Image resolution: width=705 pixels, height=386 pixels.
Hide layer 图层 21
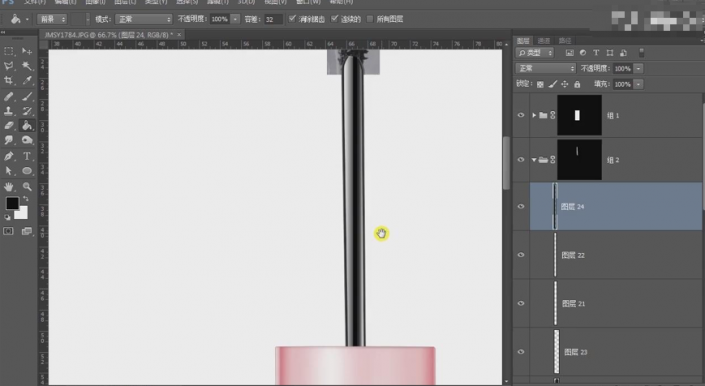(521, 303)
